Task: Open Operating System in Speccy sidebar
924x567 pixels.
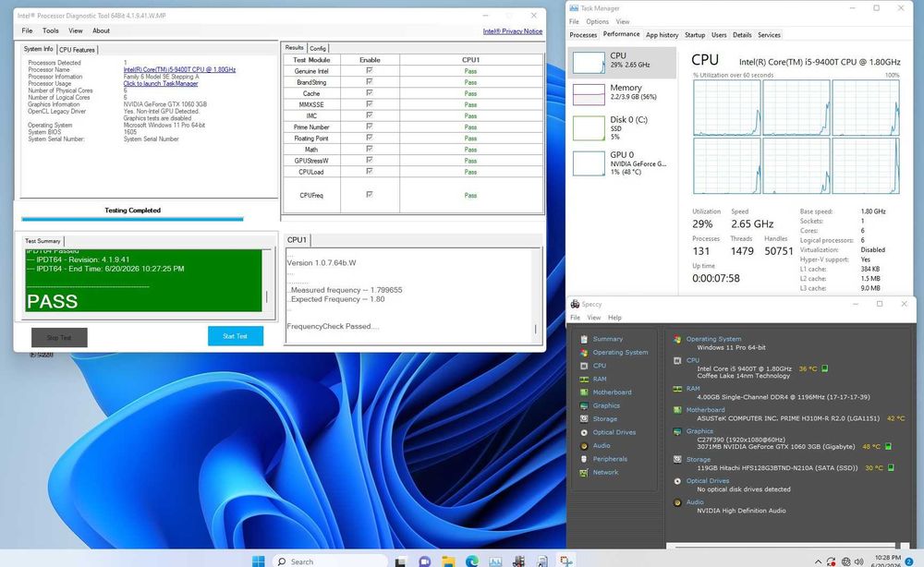Action: click(620, 352)
